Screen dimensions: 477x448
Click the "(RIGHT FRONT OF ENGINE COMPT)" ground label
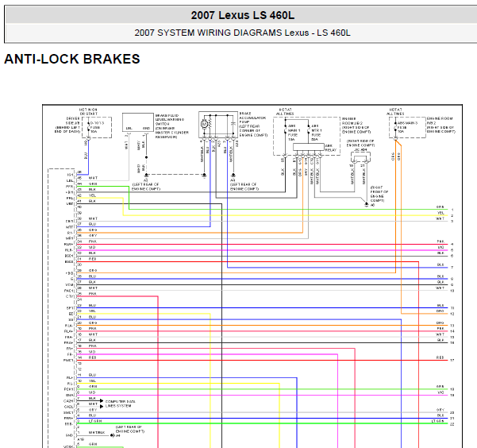click(x=379, y=194)
